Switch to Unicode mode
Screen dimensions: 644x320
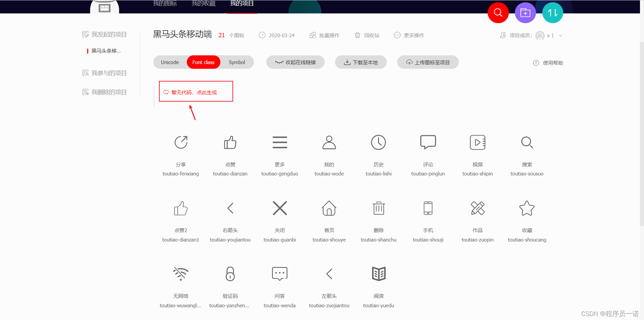click(x=170, y=62)
